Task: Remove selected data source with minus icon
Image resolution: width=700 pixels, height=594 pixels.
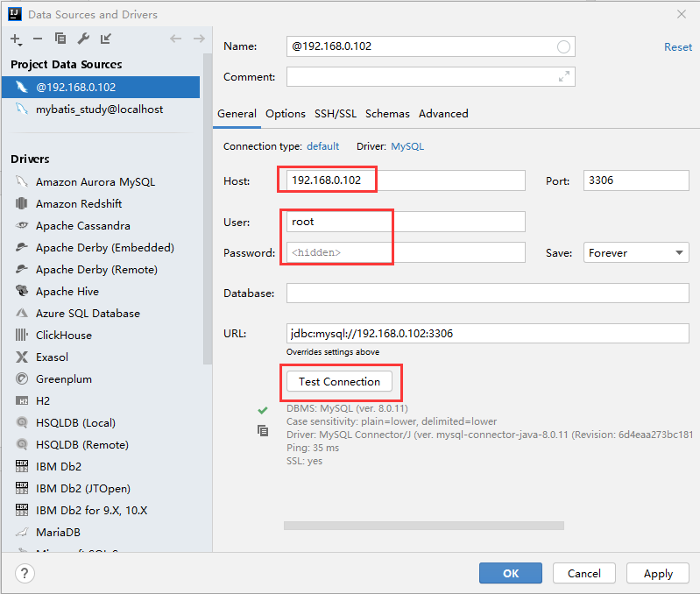Action: pos(38,39)
